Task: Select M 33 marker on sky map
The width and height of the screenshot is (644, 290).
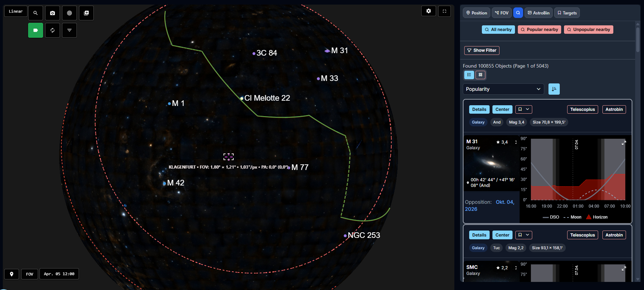Action: [x=318, y=78]
